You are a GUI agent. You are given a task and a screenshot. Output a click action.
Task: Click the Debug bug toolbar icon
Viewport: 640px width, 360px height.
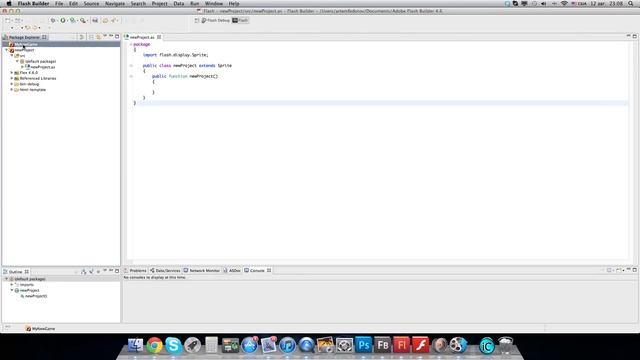point(53,20)
